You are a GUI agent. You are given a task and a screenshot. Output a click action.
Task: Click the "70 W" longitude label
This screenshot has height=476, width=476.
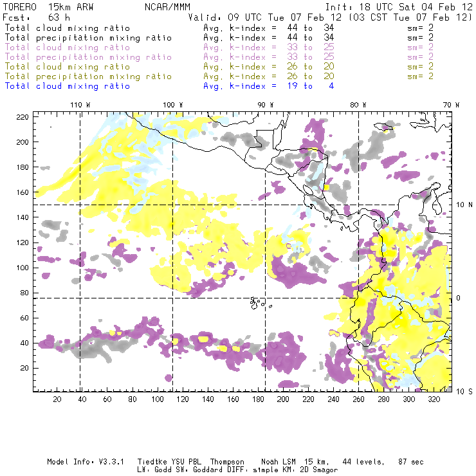pos(451,105)
